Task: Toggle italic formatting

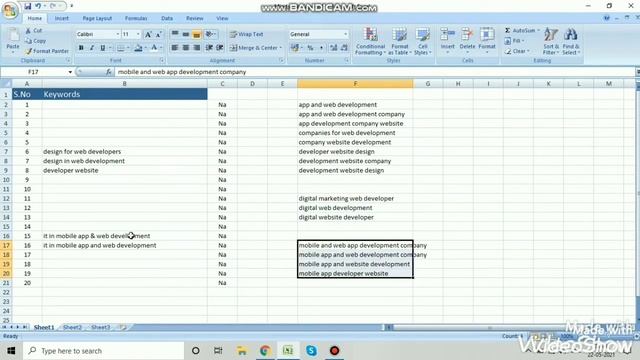Action: [92, 48]
